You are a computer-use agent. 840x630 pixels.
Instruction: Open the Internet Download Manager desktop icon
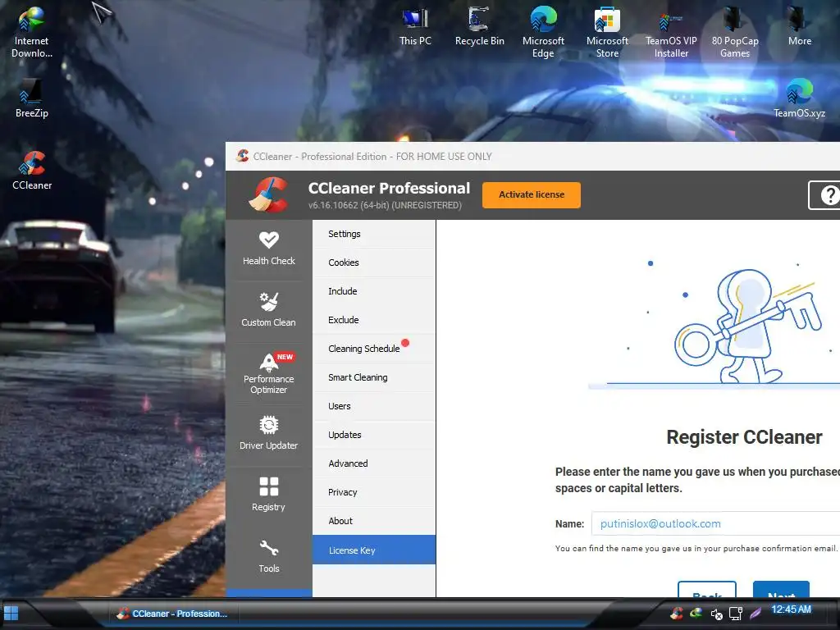32,32
